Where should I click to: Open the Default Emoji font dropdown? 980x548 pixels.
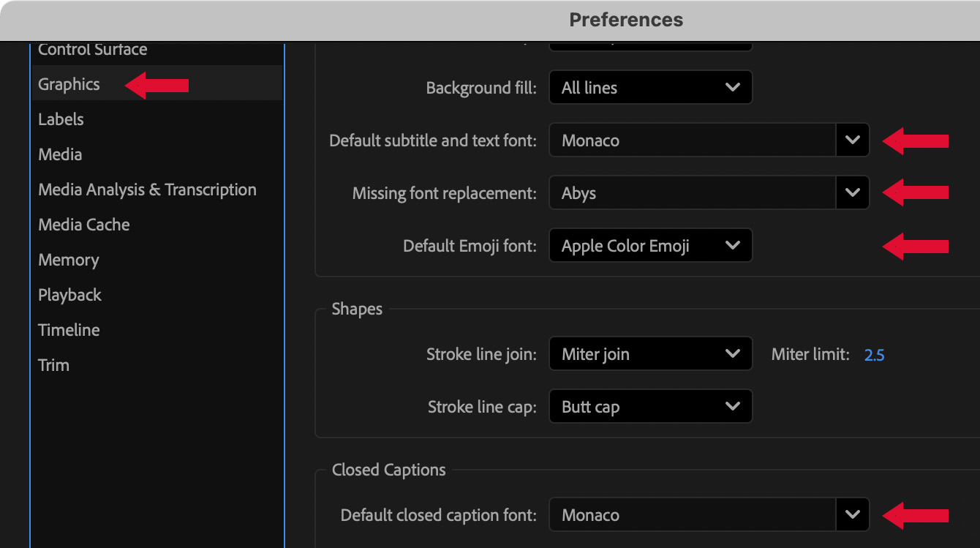click(650, 246)
